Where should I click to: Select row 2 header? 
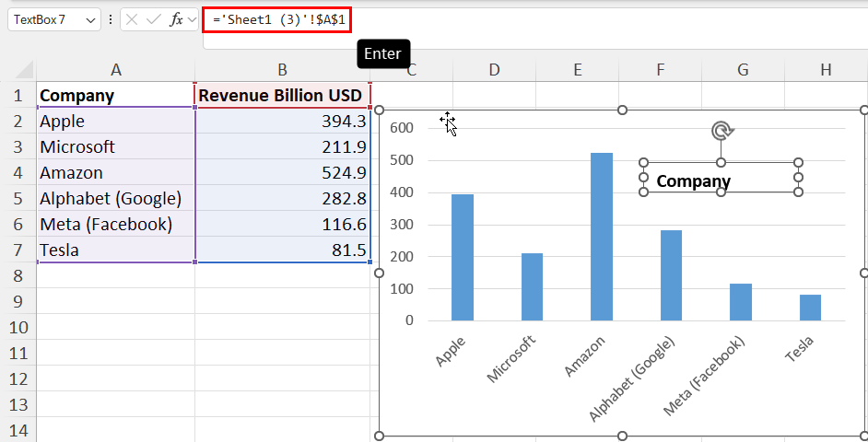pyautogui.click(x=18, y=121)
